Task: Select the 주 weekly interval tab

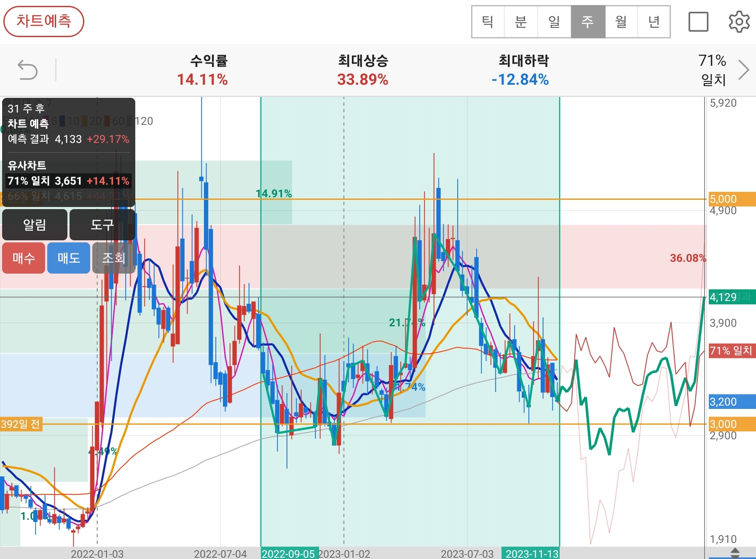Action: point(588,21)
